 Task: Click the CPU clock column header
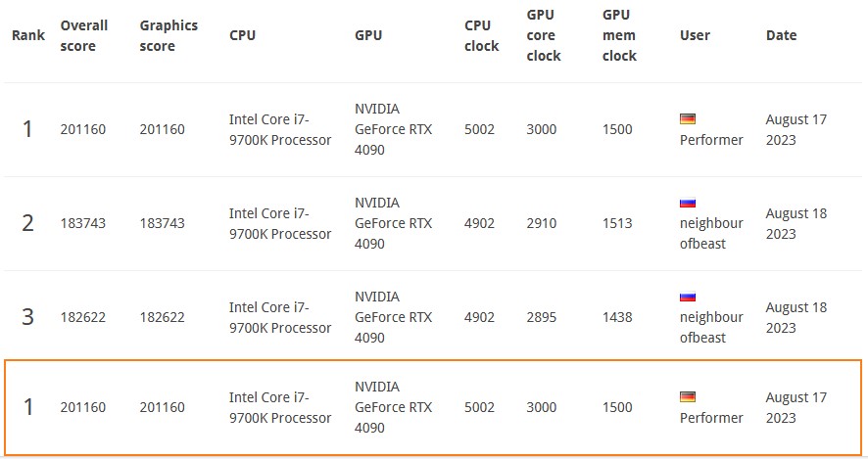click(x=481, y=35)
